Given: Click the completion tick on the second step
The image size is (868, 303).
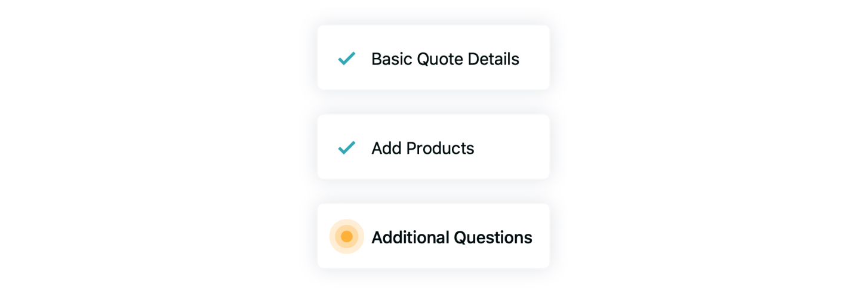Looking at the screenshot, I should [347, 147].
